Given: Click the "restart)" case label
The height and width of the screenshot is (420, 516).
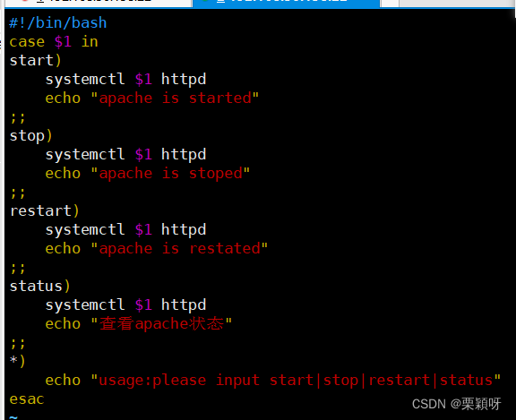Looking at the screenshot, I should click(x=45, y=210).
